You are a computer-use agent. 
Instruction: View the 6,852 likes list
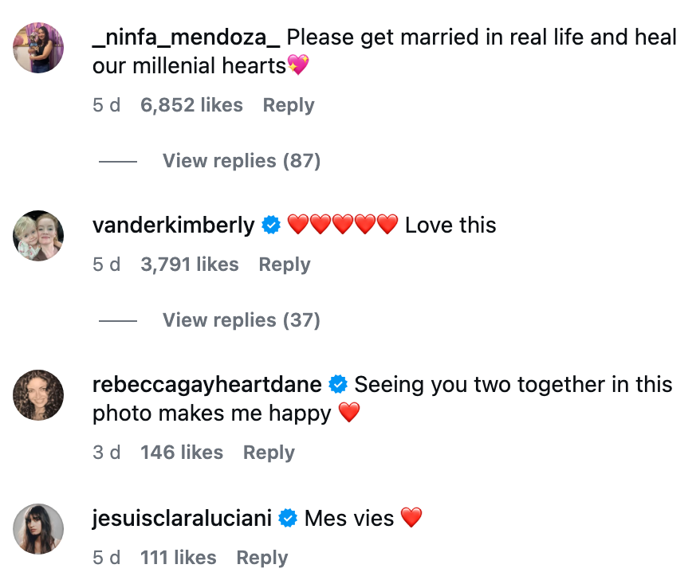click(191, 105)
